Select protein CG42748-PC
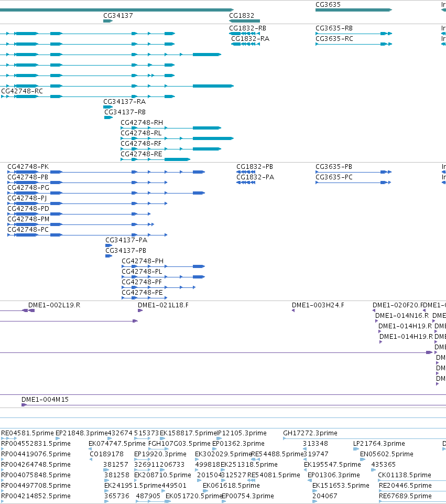Image resolution: width=446 pixels, height=504 pixels. 28,230
